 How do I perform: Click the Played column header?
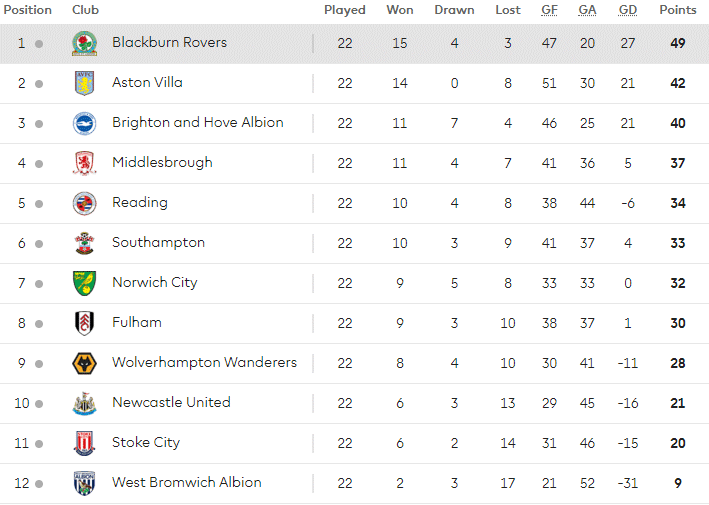coord(345,10)
